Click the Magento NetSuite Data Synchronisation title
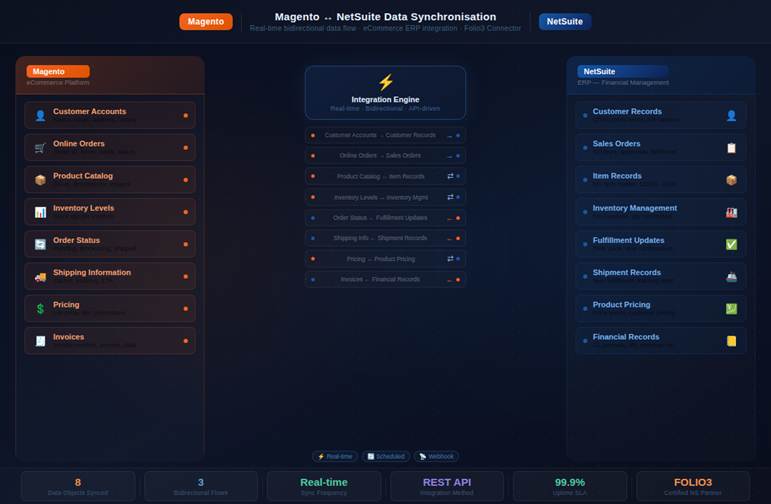Image resolution: width=771 pixels, height=504 pixels. (x=386, y=17)
